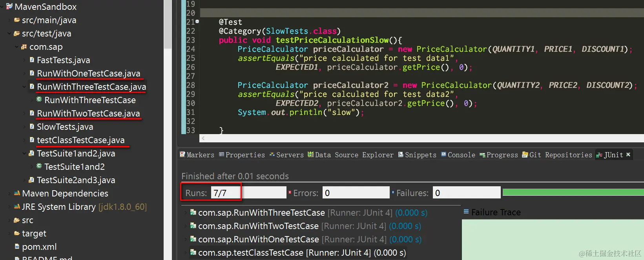Image resolution: width=644 pixels, height=260 pixels.
Task: Click the RunWithOneTestCase.java file icon
Action: pos(32,73)
